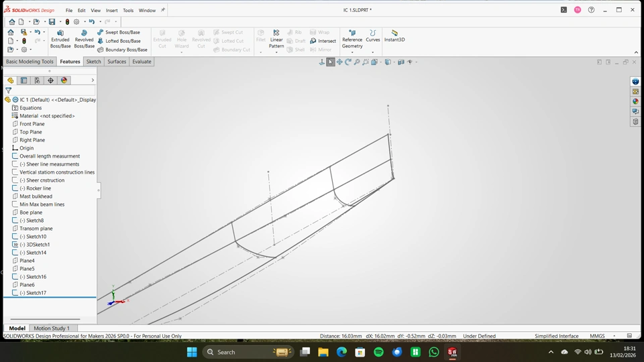Open SOLIDWORKS Resources task pane tab
This screenshot has height=362, width=644.
[x=635, y=81]
